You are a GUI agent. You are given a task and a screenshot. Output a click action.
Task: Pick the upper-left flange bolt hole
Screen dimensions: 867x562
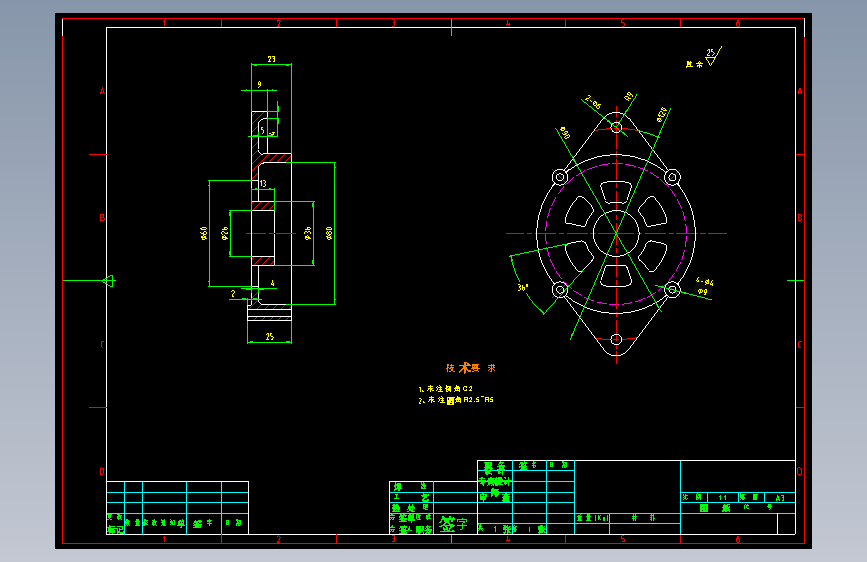(x=560, y=177)
